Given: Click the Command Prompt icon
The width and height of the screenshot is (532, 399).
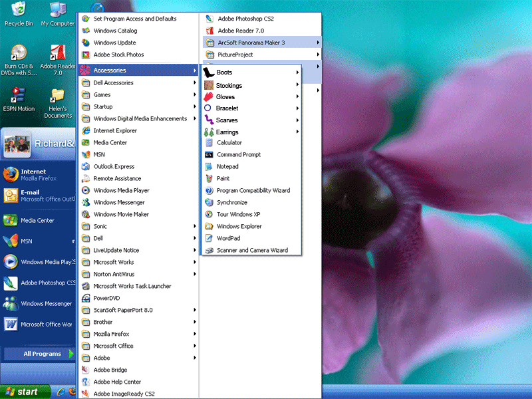Looking at the screenshot, I should pos(209,155).
